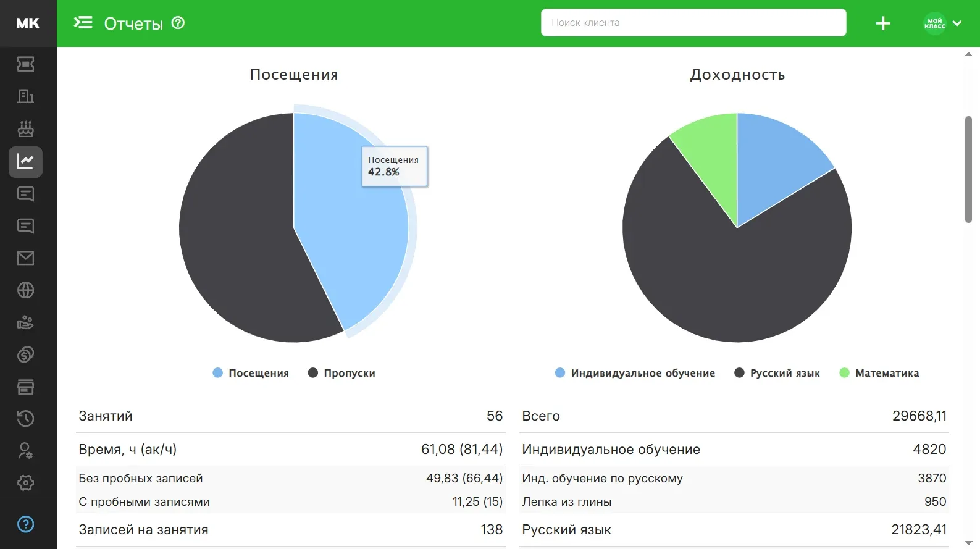This screenshot has width=980, height=549.
Task: Open the birthday cake sidebar icon
Action: (x=25, y=128)
